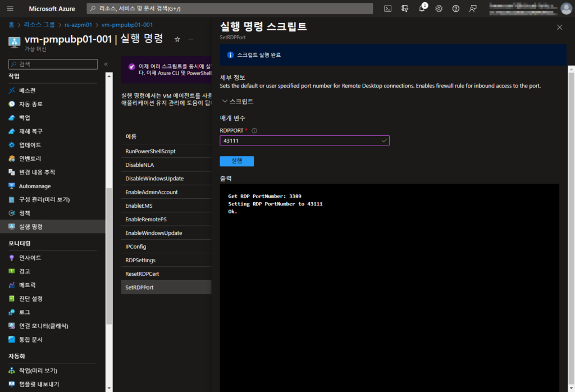Open rs-azpm01 breadcrumb link
The height and width of the screenshot is (392, 575).
coord(78,25)
